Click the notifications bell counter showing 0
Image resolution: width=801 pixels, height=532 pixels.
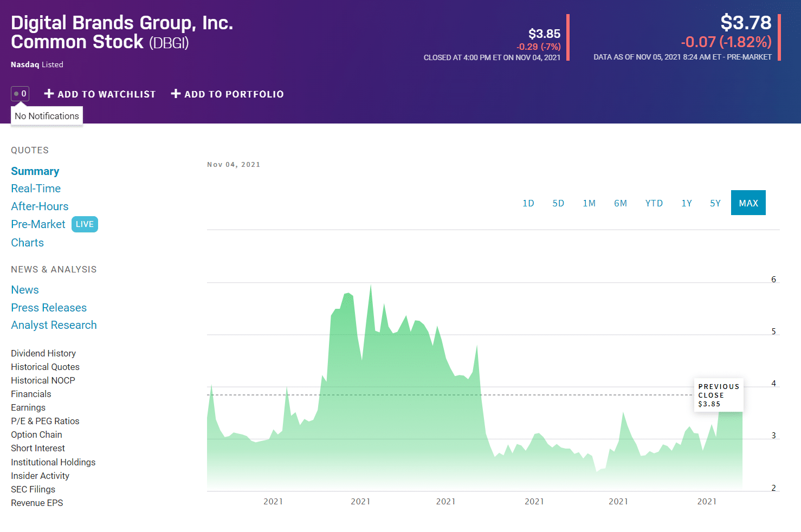pyautogui.click(x=20, y=94)
